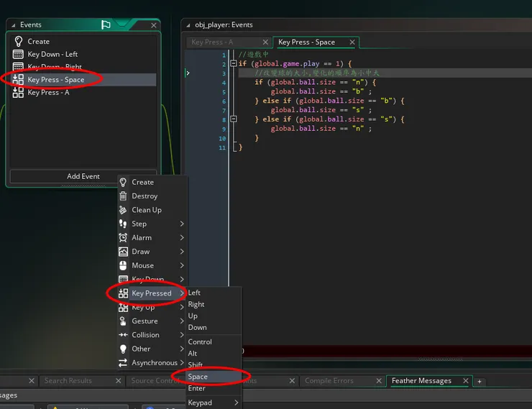532x409 pixels.
Task: Expand the Step submenu arrow
Action: tap(182, 224)
